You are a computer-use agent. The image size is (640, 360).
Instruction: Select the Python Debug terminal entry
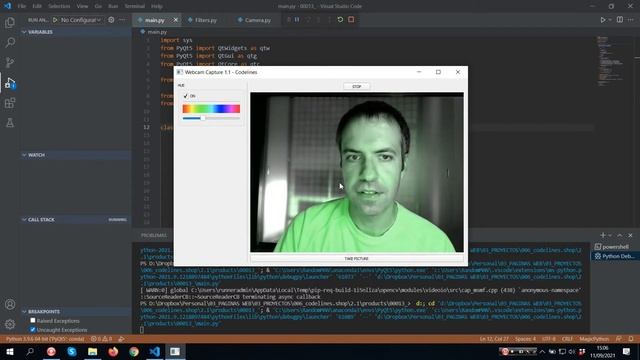click(x=615, y=256)
